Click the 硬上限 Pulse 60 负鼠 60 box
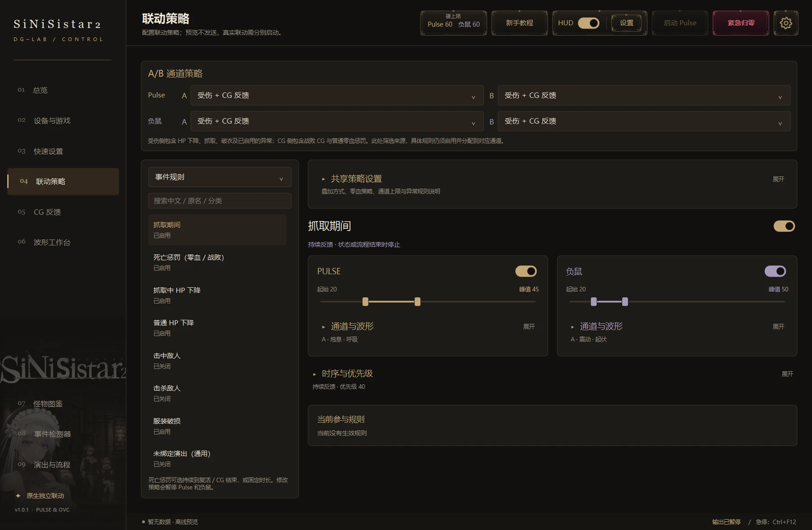The image size is (812, 530). coord(453,23)
